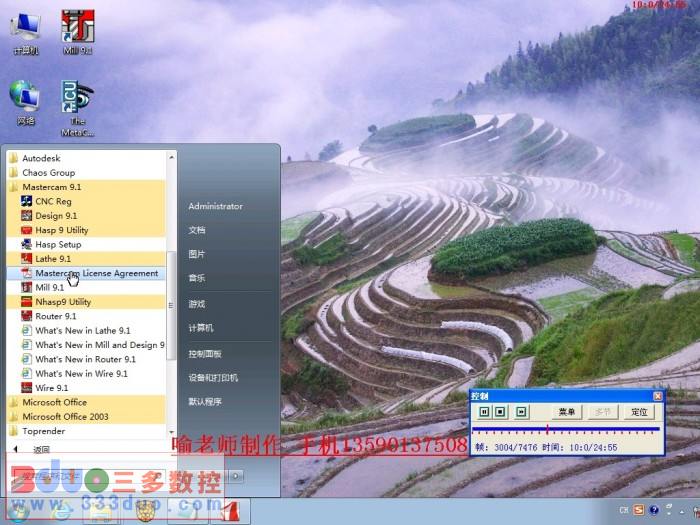Image resolution: width=700 pixels, height=525 pixels.
Task: Step forward in the 控制 window
Action: point(521,412)
